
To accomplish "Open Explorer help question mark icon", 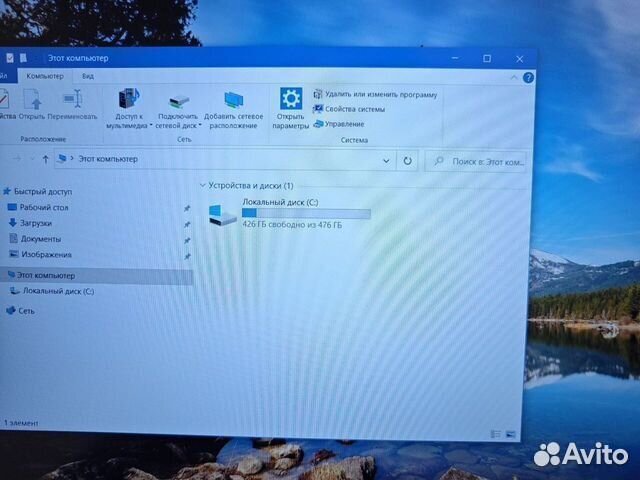I will tap(528, 78).
